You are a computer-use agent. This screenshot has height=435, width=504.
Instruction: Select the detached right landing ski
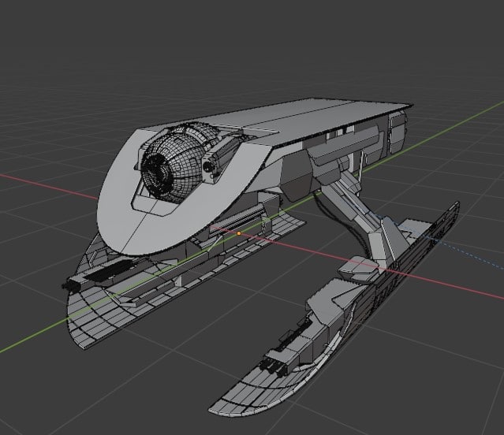click(334, 309)
